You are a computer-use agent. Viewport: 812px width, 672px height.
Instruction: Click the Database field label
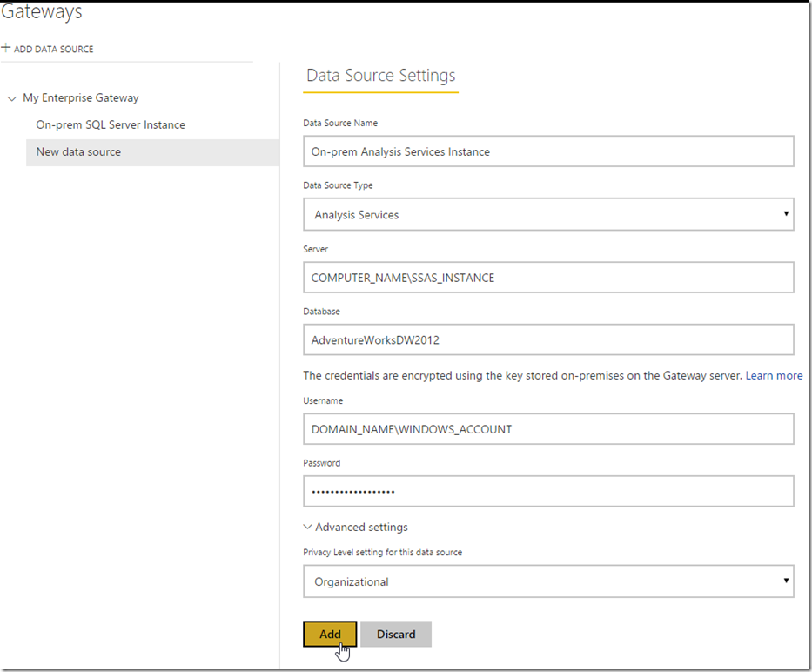[x=322, y=312]
